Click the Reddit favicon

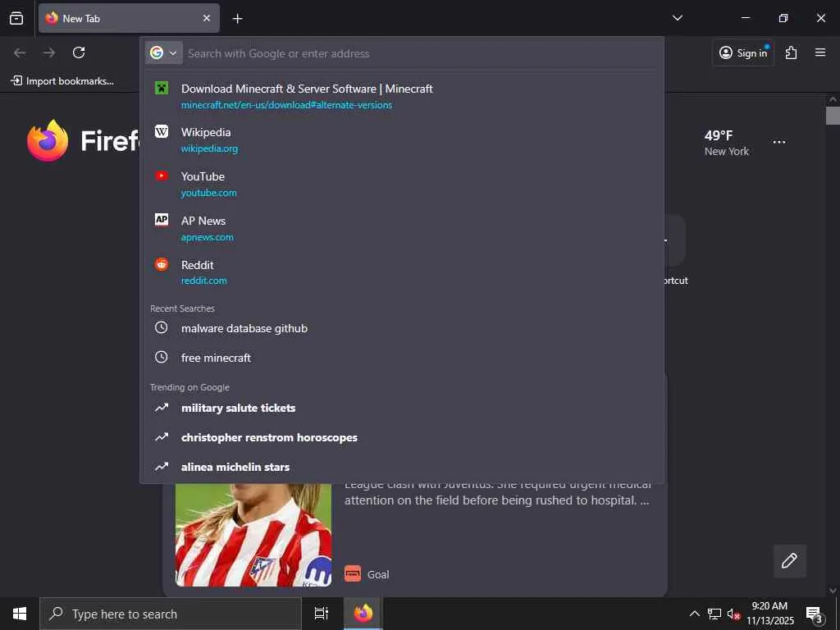162,264
